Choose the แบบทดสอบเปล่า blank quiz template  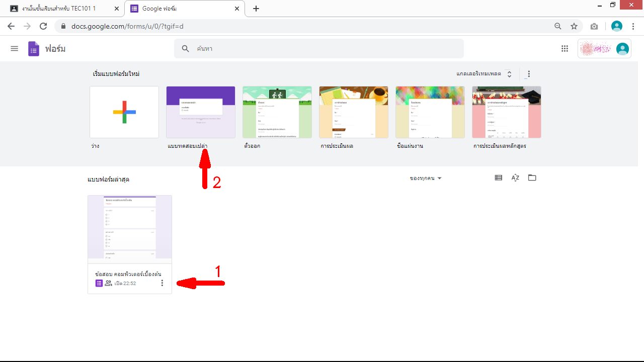click(x=201, y=112)
